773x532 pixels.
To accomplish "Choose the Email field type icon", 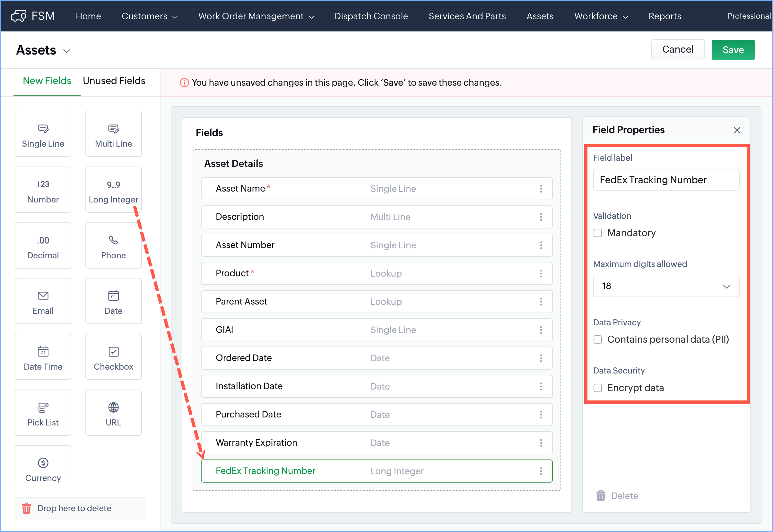I will 43,296.
